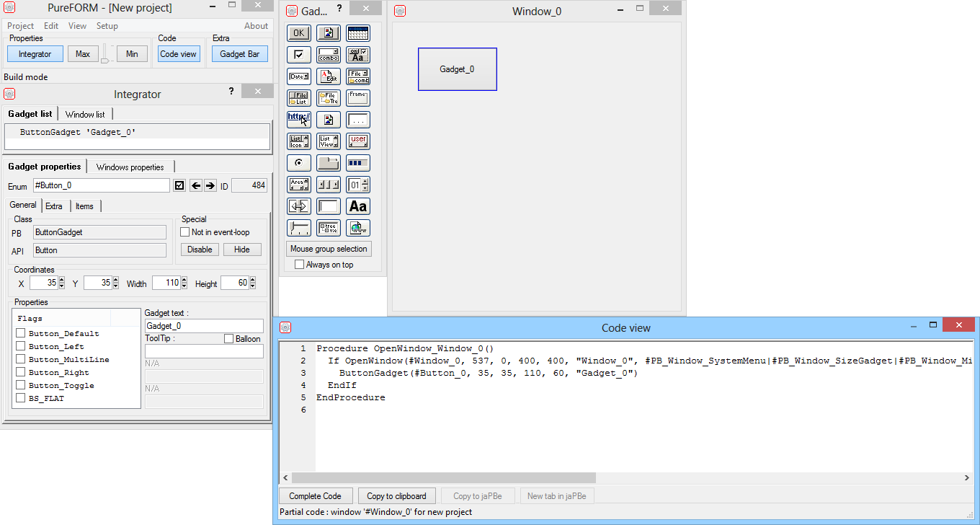
Task: Pick the hyperlink (http://) gadget tool
Action: (x=298, y=119)
